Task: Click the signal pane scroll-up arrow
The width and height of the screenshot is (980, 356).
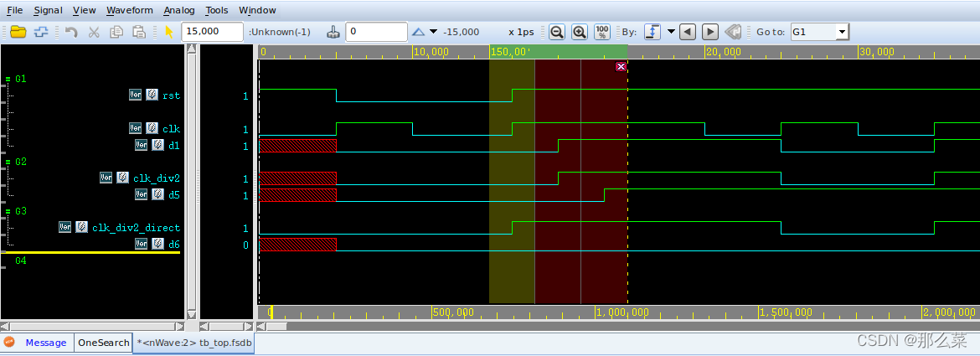Action: tap(191, 49)
